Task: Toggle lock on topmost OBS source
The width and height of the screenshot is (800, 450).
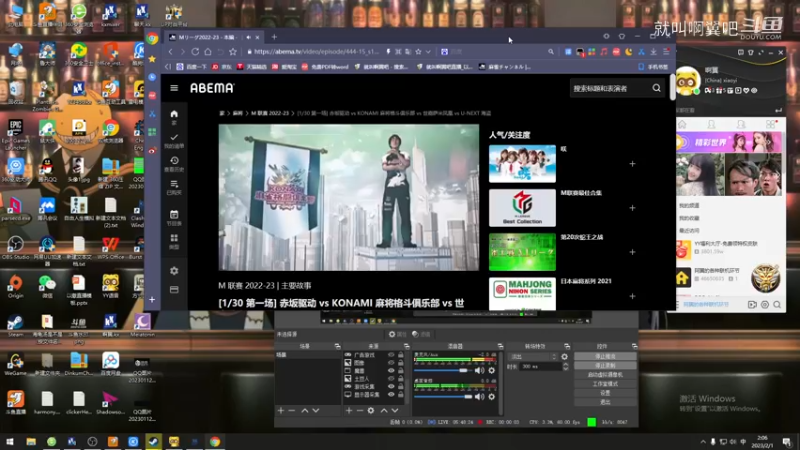Action: point(401,355)
